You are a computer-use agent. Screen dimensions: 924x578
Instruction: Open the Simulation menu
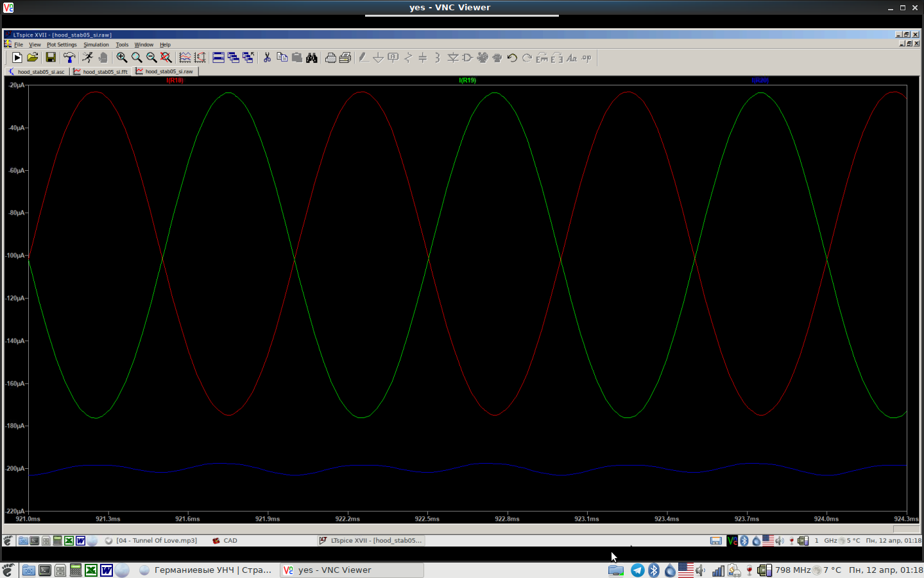(x=96, y=45)
